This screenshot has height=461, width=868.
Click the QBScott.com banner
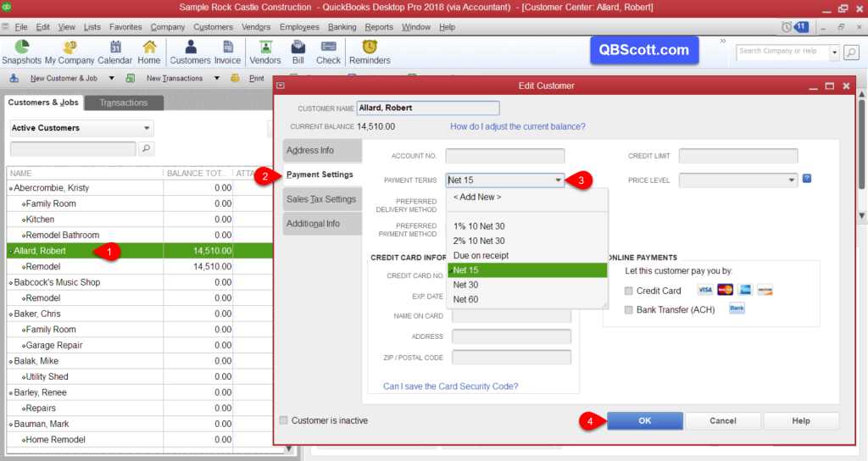pos(644,50)
